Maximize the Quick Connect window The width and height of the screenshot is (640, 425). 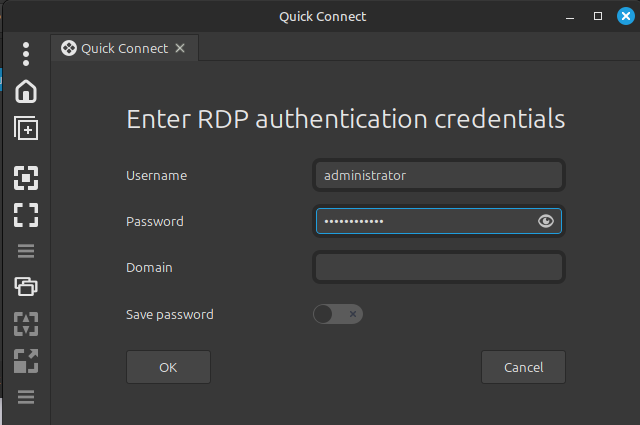point(598,16)
